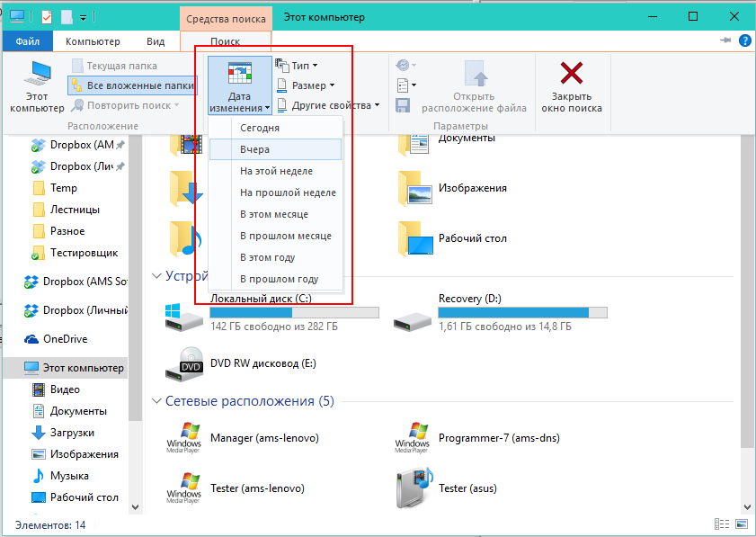Open the Recovery (D:) drive
The image size is (756, 537).
coord(501,313)
